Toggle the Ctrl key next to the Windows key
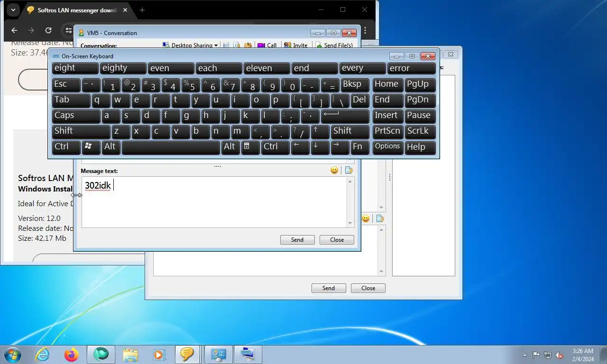The width and height of the screenshot is (607, 364). click(x=66, y=147)
